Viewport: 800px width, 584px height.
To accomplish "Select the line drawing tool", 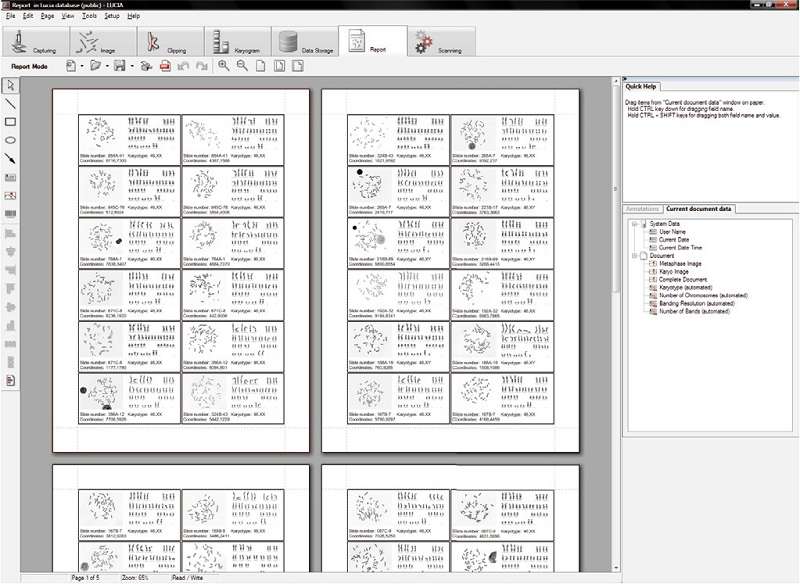I will [x=10, y=104].
